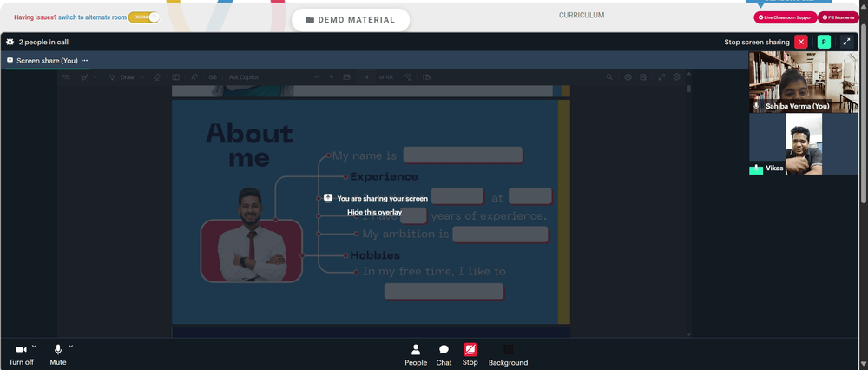
Task: Click PS Moments button
Action: point(839,17)
